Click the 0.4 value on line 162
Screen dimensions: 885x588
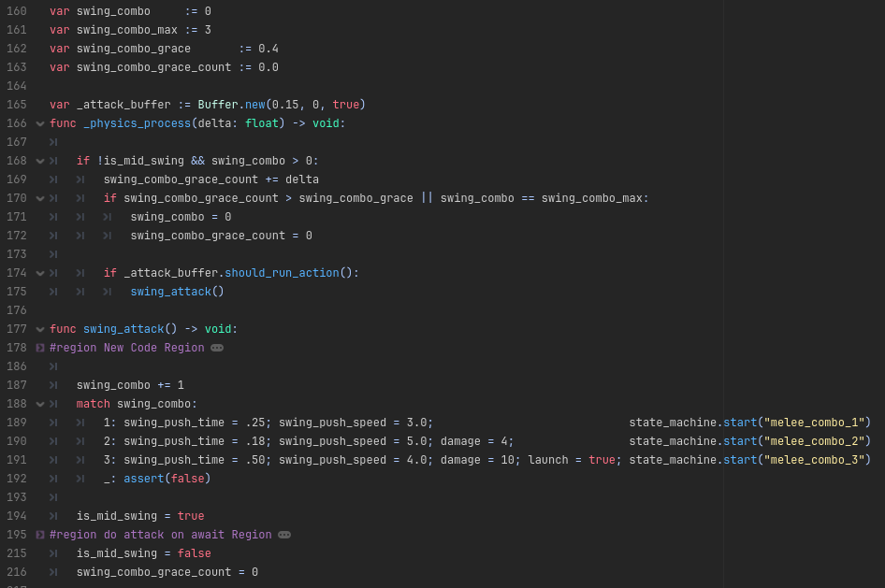[268, 49]
